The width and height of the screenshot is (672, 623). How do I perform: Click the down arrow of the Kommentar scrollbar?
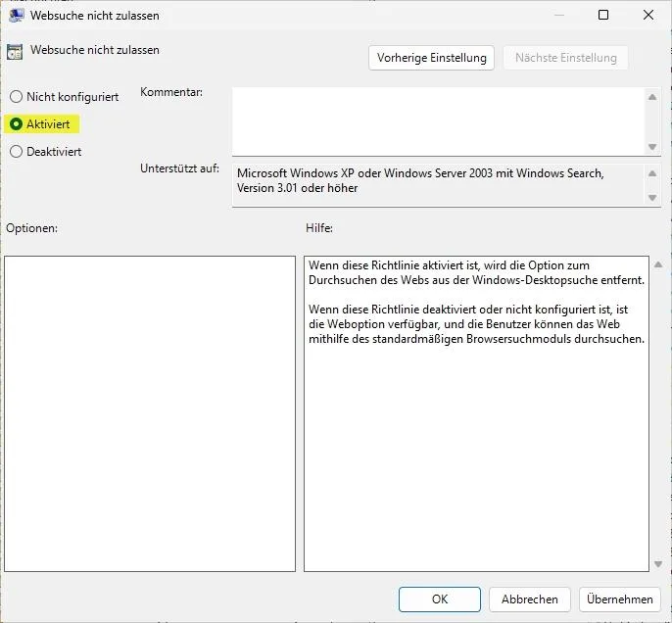coord(653,147)
